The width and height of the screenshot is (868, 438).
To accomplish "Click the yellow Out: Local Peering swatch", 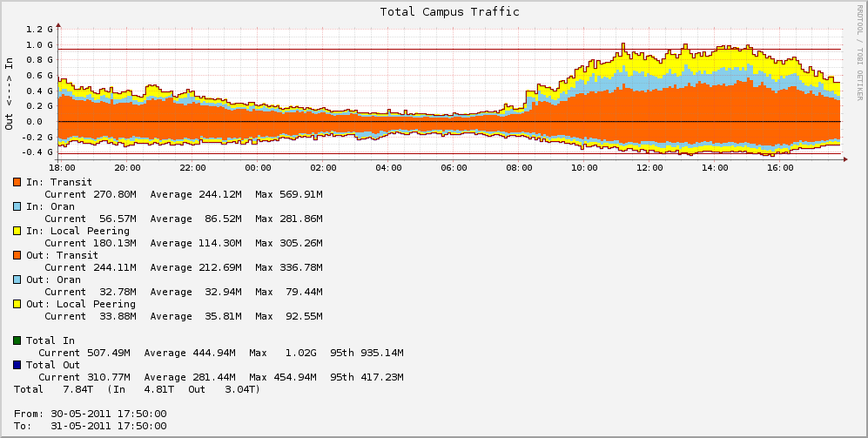I will click(17, 304).
